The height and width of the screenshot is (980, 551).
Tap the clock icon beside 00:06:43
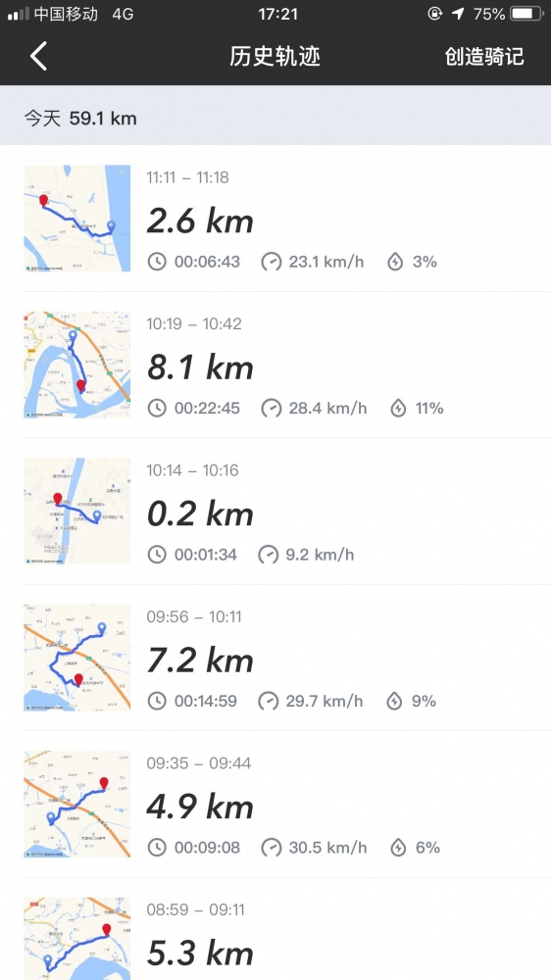[157, 262]
